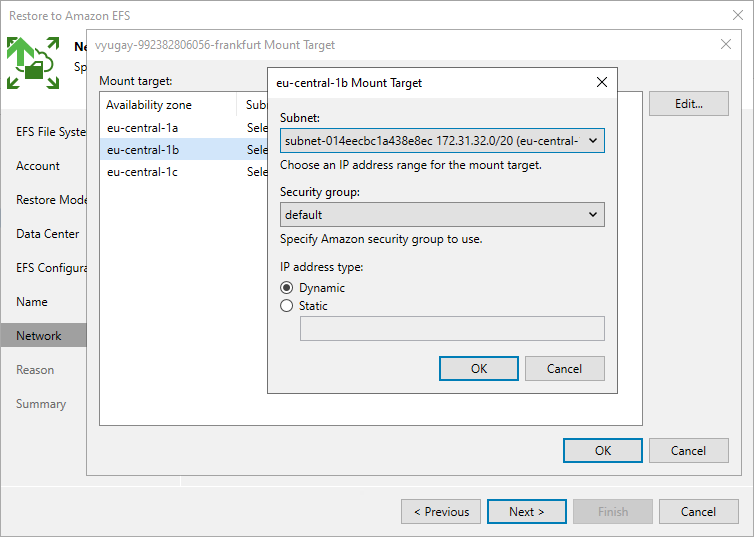Open the Network wizard step
754x537 pixels.
pos(44,336)
